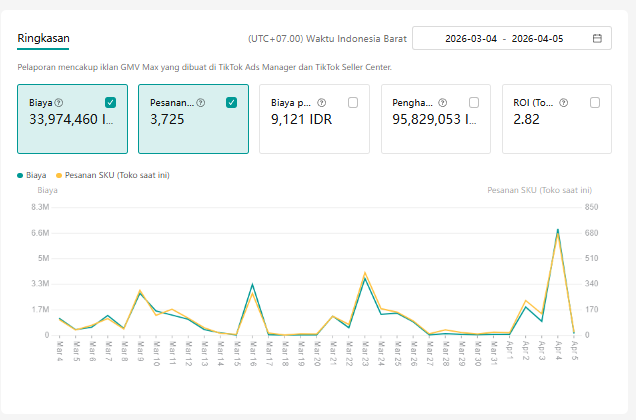Image resolution: width=636 pixels, height=420 pixels.
Task: Open the 2026-03-04 to 2026-04-05 date picker
Action: (512, 39)
